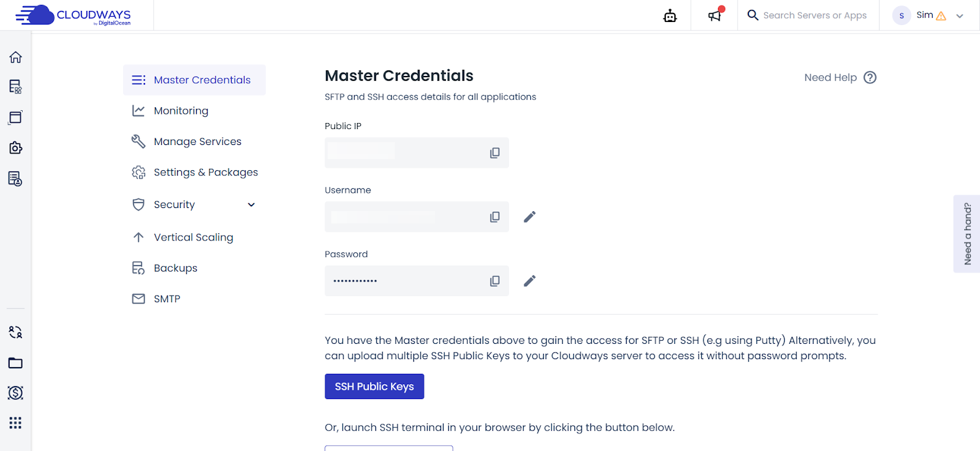Open the server list with clock sidebar icon

(x=16, y=179)
